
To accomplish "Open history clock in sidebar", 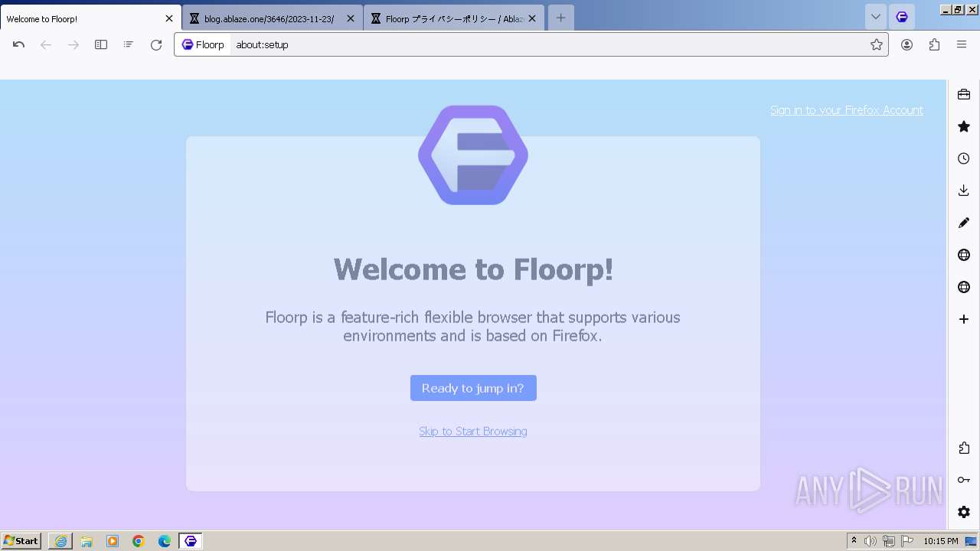I will tap(964, 158).
